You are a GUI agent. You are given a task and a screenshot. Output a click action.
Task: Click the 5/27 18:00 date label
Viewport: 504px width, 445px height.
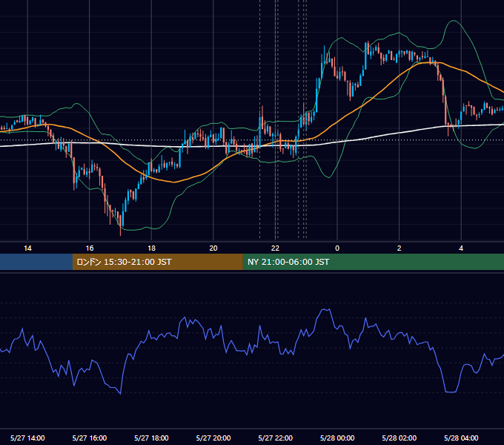(x=151, y=438)
